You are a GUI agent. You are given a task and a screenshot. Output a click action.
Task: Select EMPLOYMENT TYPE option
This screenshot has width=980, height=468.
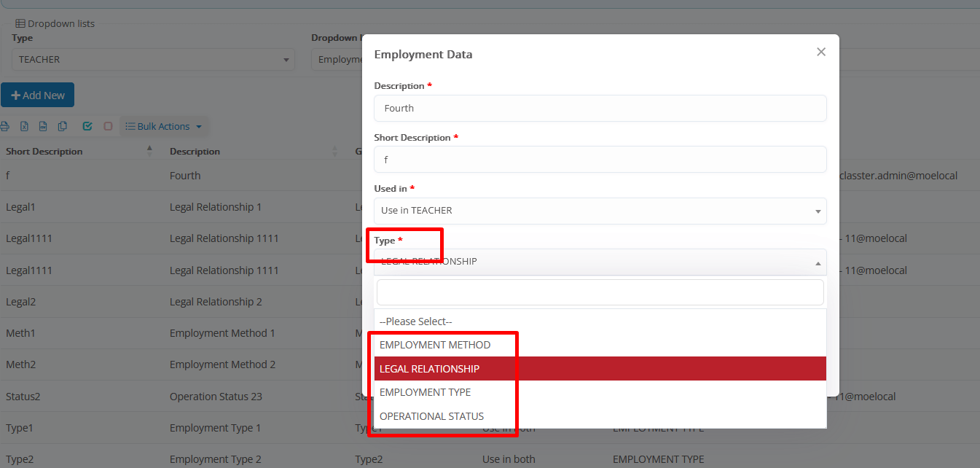pos(426,392)
